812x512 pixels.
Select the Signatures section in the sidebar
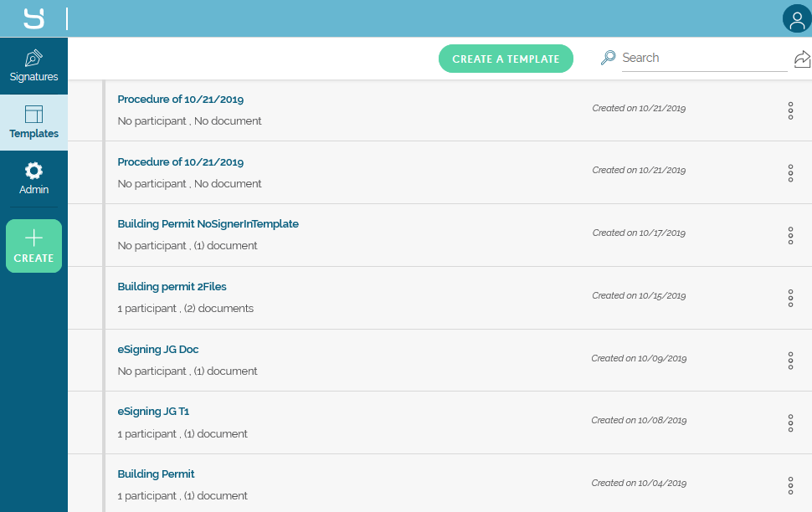click(33, 65)
